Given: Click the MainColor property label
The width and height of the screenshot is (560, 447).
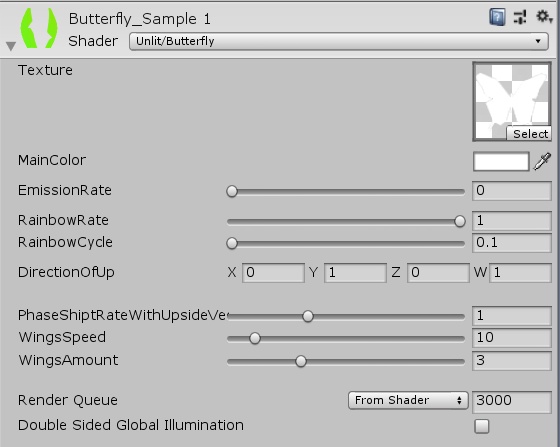Looking at the screenshot, I should [52, 160].
